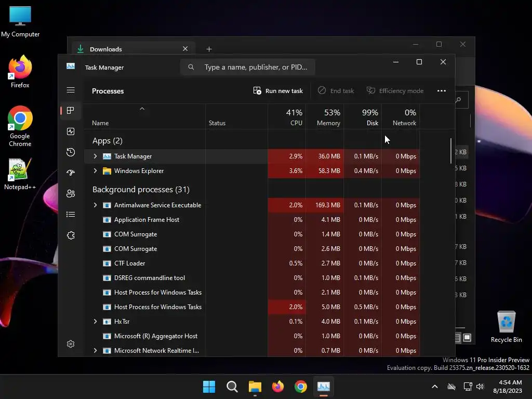This screenshot has height=399, width=532.
Task: Click the 169.3 MB memory cell
Action: (325, 205)
